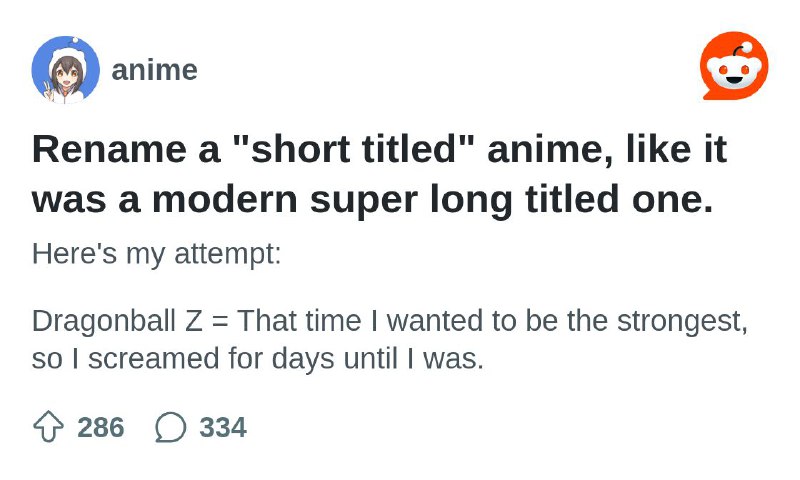Click the Snoo's smiling face in the Reddit logo
The width and height of the screenshot is (800, 480).
(732, 73)
